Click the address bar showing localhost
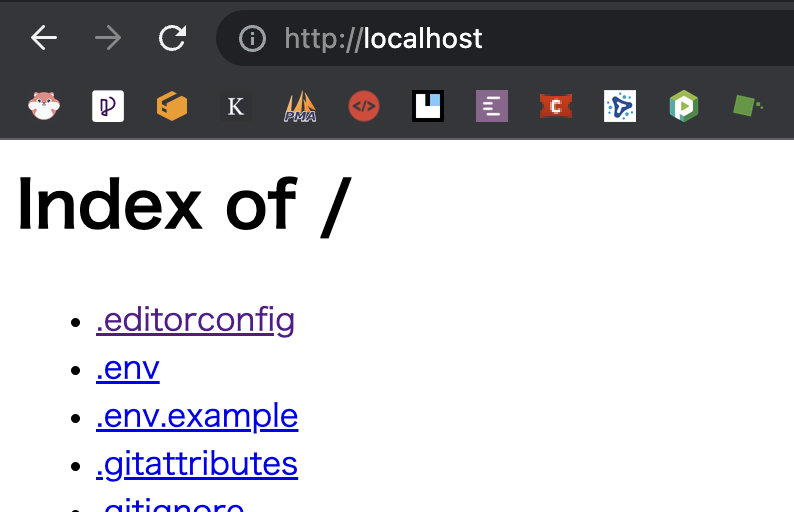The width and height of the screenshot is (794, 512). click(x=500, y=39)
